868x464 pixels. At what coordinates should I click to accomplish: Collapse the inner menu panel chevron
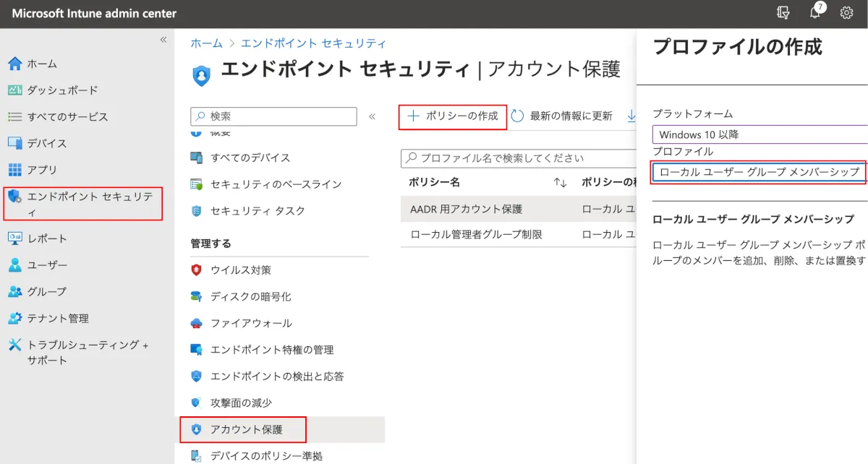(373, 116)
